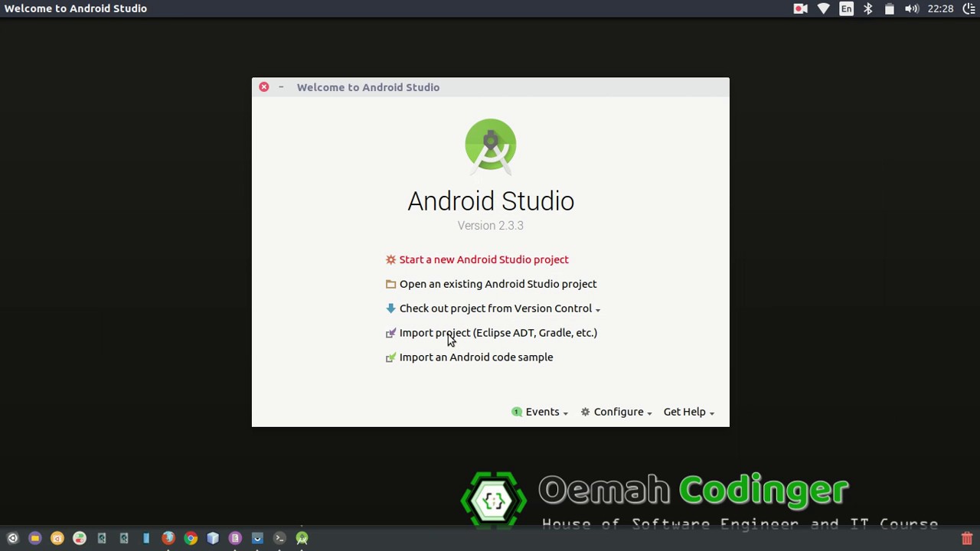Screen dimensions: 980x551
Task: Open the toggle-switch tweak tool icon
Action: click(x=79, y=538)
